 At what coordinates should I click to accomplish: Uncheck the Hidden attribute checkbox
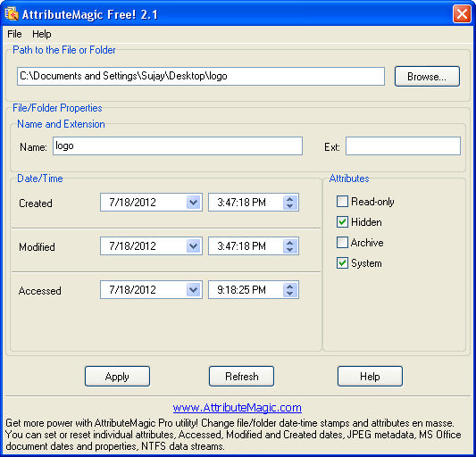pyautogui.click(x=342, y=222)
